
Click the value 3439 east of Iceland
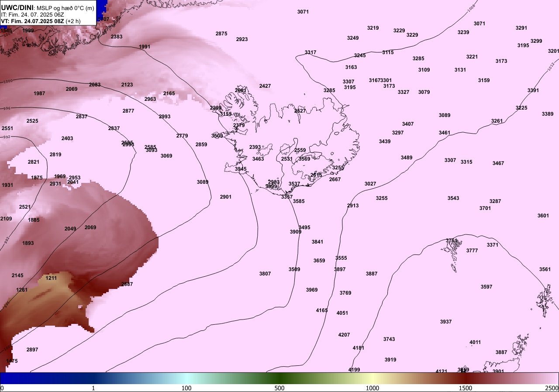tap(385, 141)
